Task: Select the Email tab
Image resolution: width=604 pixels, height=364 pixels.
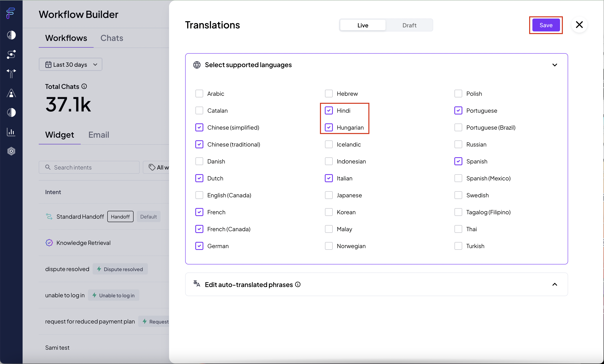Action: [98, 135]
